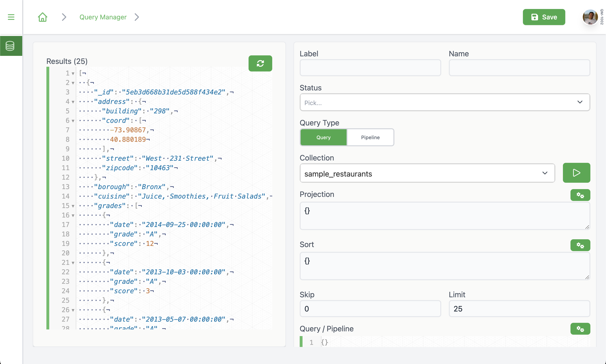Collapse the grades array at line 15
The height and width of the screenshot is (364, 606).
73,206
